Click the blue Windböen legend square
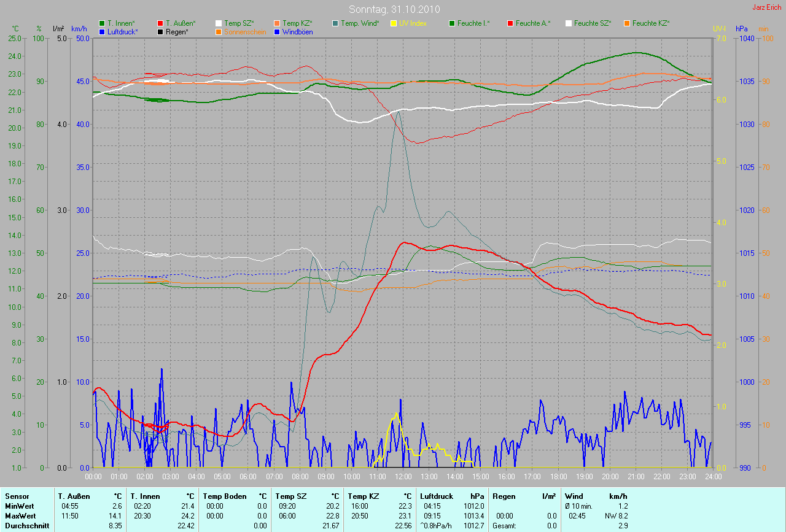Image resolution: width=786 pixels, height=532 pixels. coord(277,31)
